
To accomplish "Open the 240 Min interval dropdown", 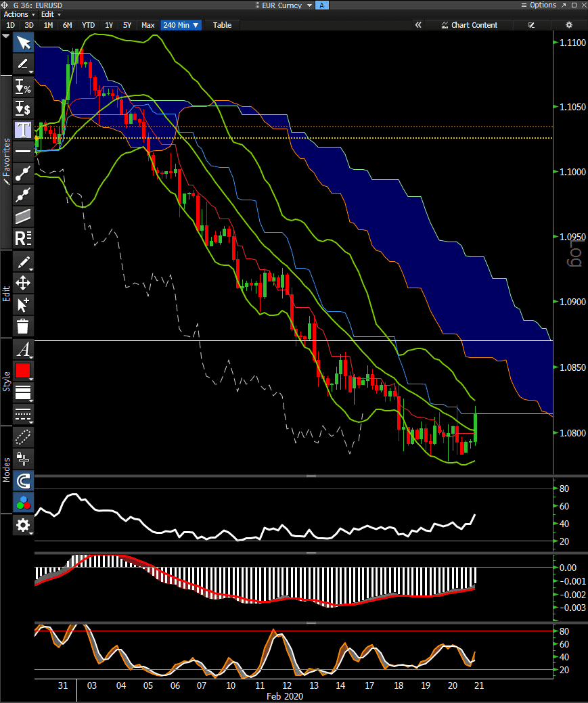I will (x=181, y=25).
